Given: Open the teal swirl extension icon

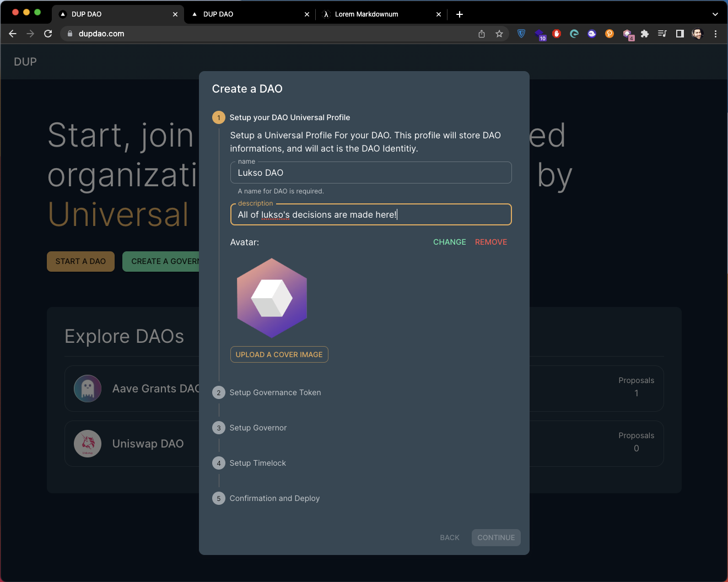Looking at the screenshot, I should pyautogui.click(x=574, y=34).
